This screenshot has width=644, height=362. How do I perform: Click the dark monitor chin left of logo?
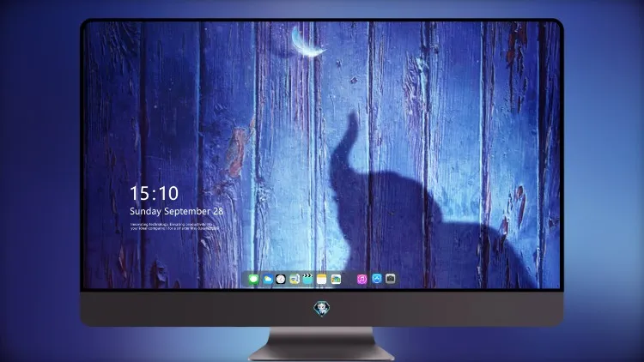coord(197,309)
